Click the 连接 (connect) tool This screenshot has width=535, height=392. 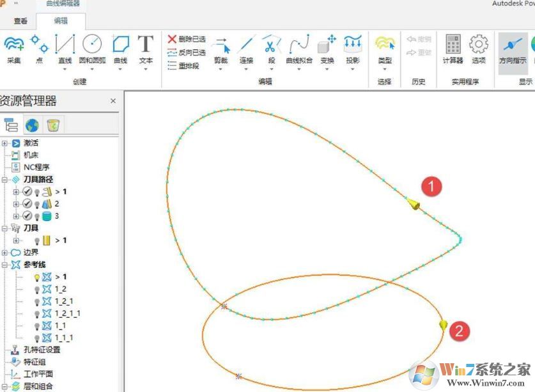tap(247, 49)
